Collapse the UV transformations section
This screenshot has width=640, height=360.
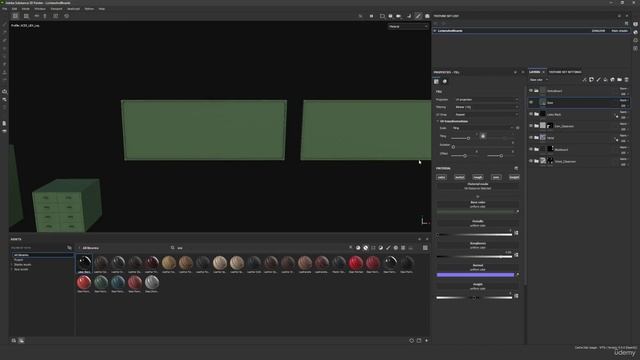coord(438,121)
